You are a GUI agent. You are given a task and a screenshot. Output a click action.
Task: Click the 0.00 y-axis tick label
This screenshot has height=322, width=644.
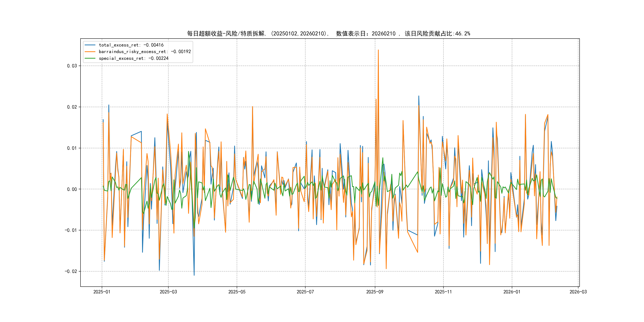point(72,189)
